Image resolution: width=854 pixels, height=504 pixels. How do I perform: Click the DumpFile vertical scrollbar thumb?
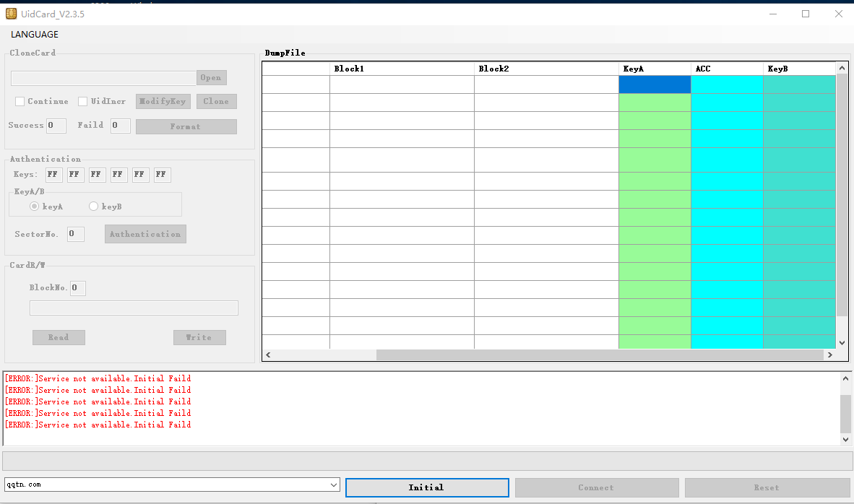coord(842,195)
